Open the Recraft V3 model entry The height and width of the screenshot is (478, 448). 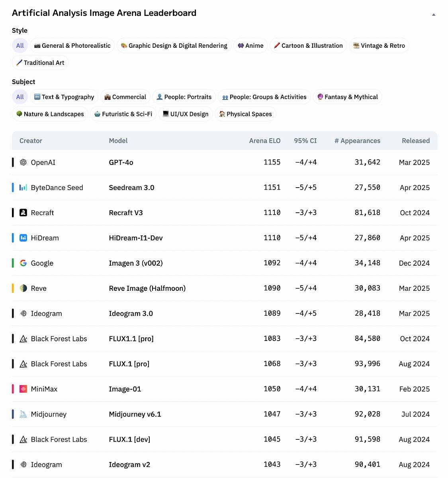tap(126, 213)
